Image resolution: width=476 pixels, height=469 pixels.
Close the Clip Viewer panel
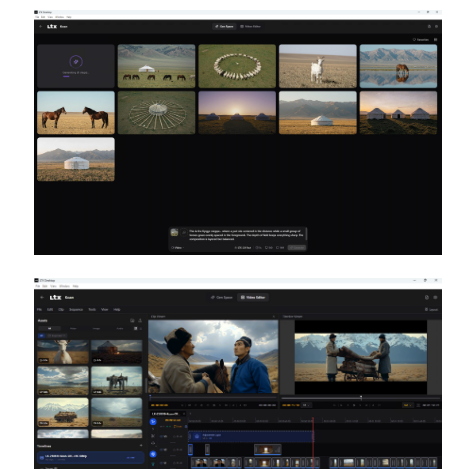[274, 316]
